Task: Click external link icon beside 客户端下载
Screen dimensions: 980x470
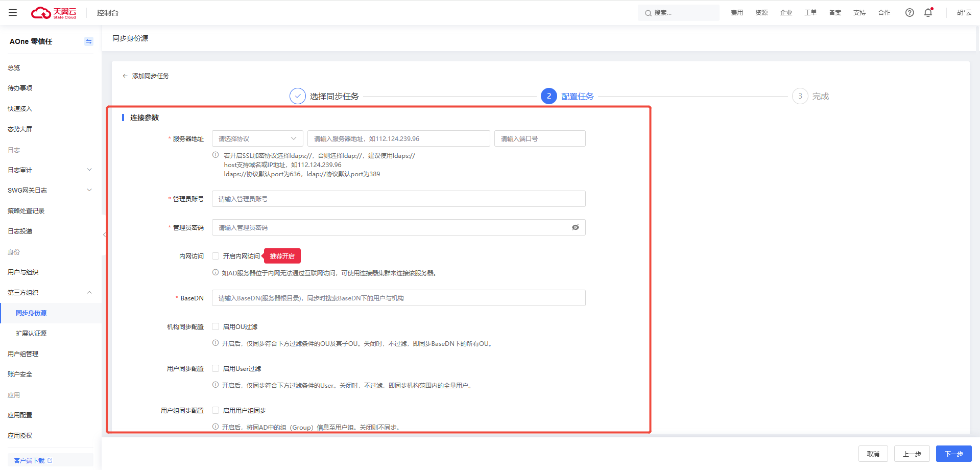Action: pyautogui.click(x=50, y=461)
